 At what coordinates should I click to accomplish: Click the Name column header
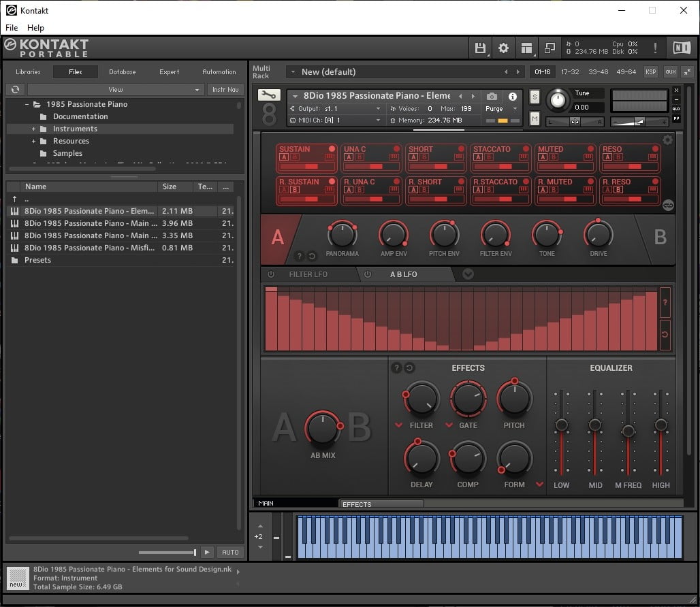click(x=89, y=186)
